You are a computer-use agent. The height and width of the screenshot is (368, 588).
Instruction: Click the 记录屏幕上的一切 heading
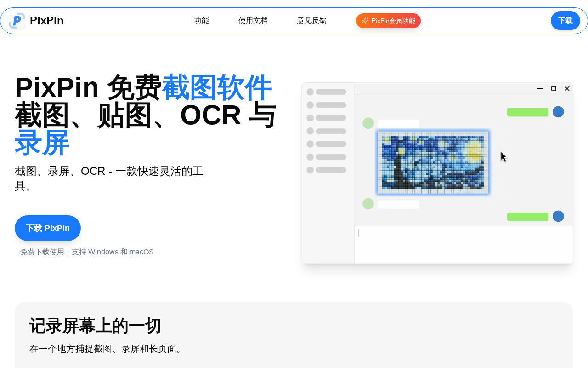[x=96, y=326]
